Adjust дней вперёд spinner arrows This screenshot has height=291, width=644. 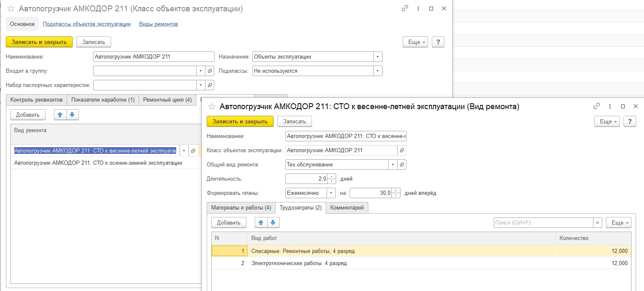point(396,193)
